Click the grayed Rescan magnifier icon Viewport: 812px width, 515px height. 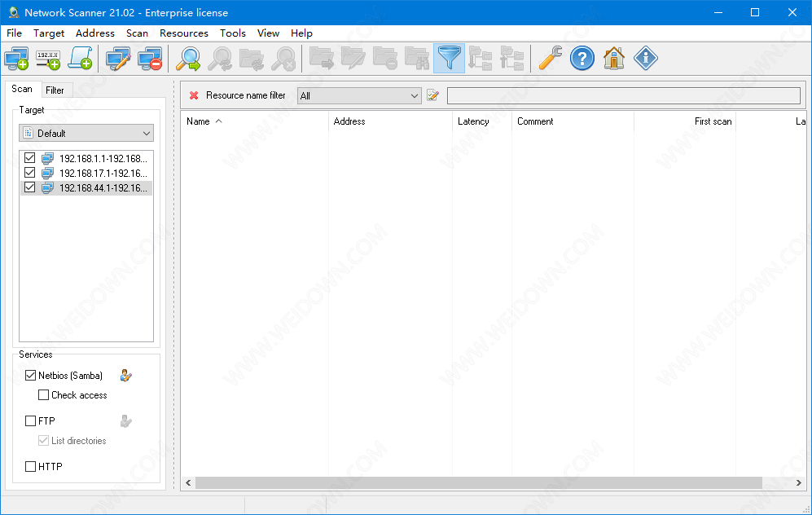(x=220, y=58)
